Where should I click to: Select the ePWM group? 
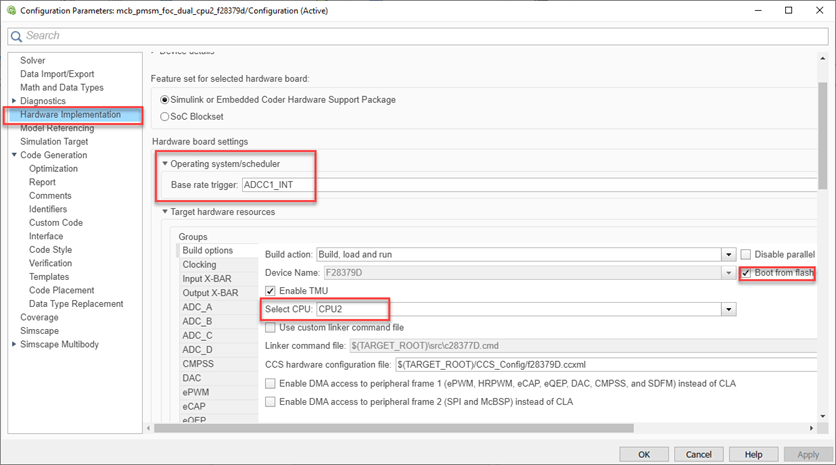[x=218, y=392]
